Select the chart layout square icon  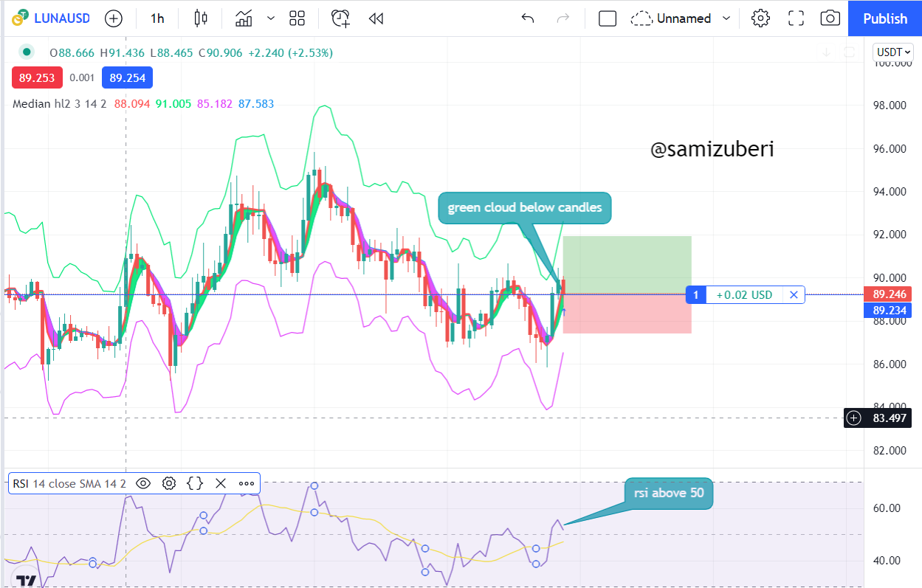click(608, 18)
